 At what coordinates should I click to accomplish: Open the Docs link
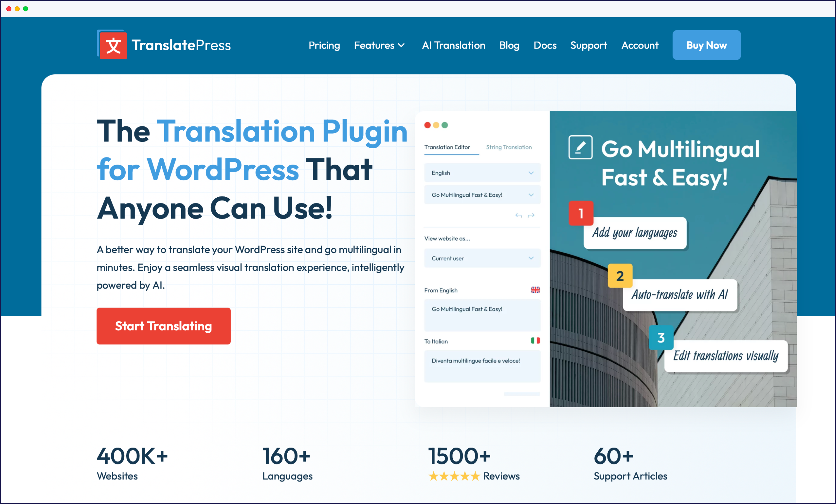coord(545,45)
